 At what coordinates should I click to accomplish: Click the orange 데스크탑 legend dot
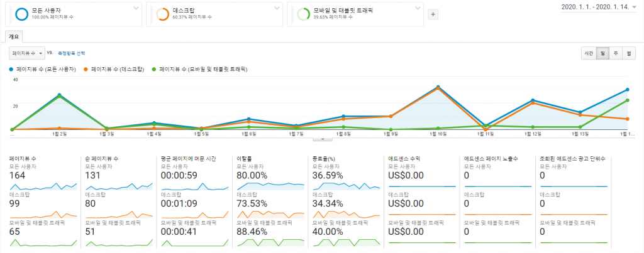(86, 68)
